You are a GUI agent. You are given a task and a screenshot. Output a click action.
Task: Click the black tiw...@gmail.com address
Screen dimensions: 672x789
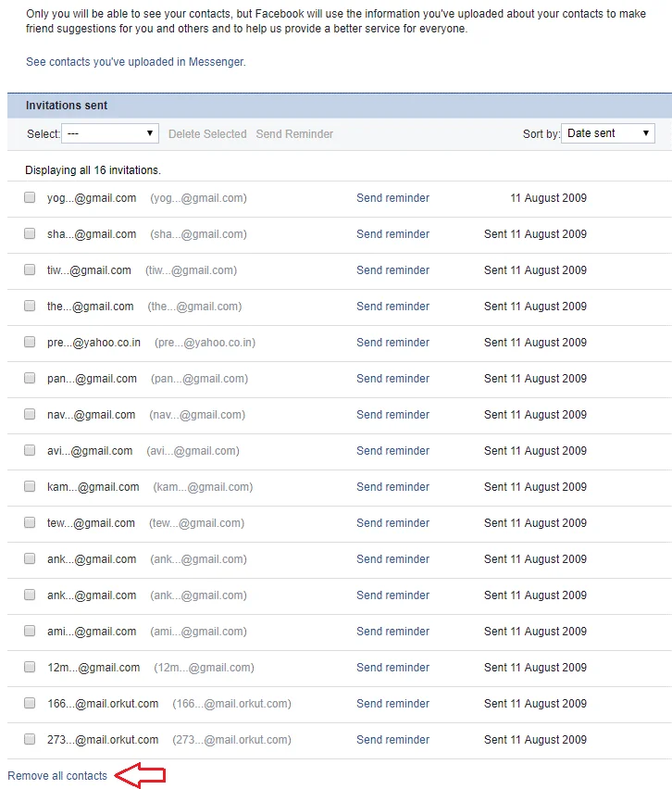(x=89, y=270)
